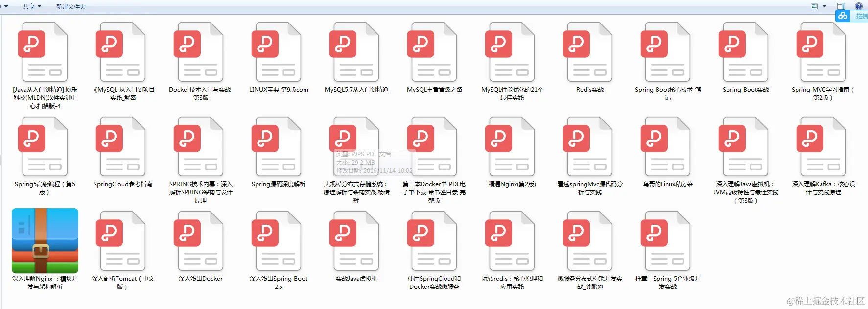Select the SpringCloud参考指南 PDF icon
Image resolution: width=868 pixels, height=309 pixels.
(120, 146)
